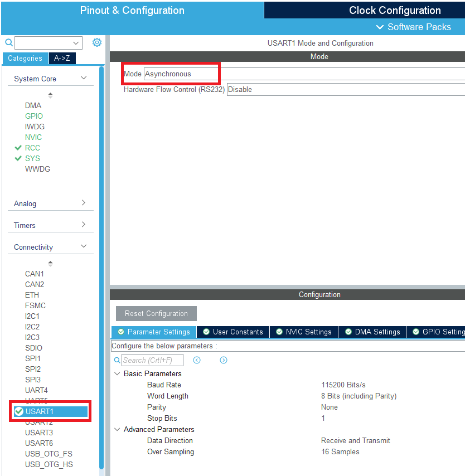Select USB_OTG_FS peripheral
The image size is (465, 476).
(49, 454)
